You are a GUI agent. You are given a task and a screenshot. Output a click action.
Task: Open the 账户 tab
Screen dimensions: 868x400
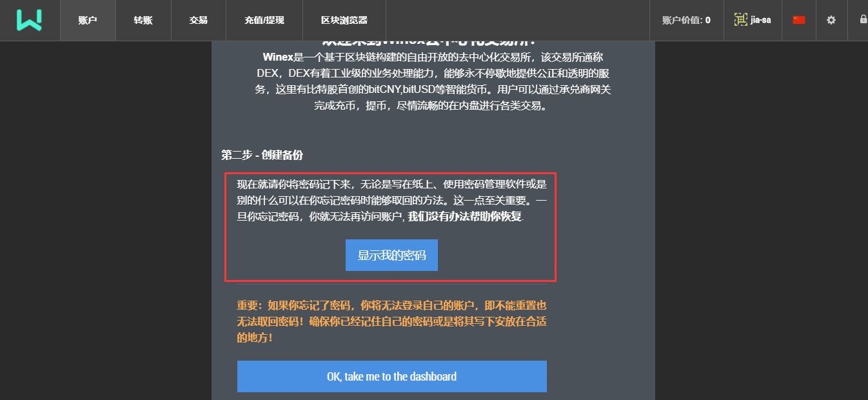tap(88, 20)
